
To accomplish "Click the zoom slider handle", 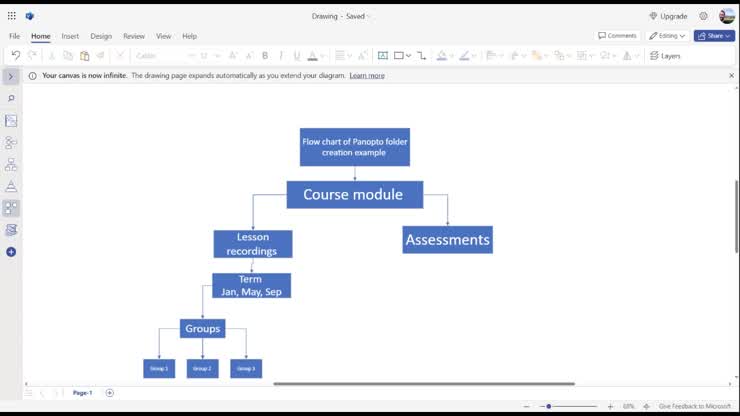I will pyautogui.click(x=549, y=406).
